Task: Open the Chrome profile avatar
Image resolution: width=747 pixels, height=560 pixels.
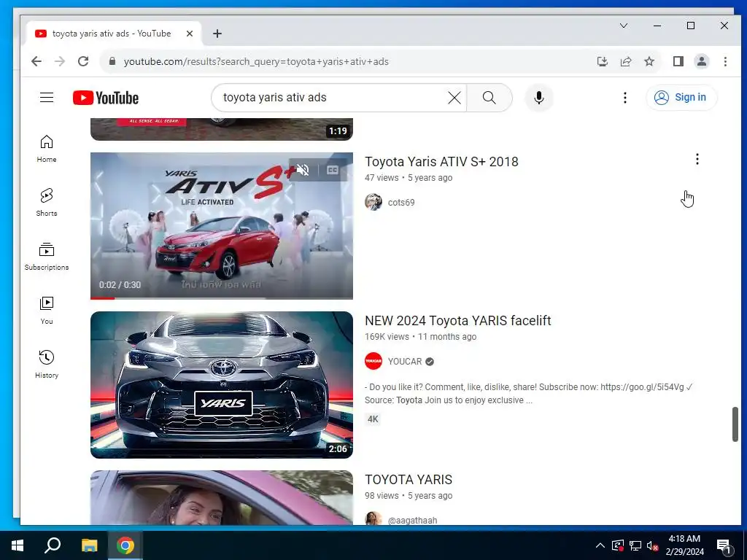Action: pyautogui.click(x=701, y=61)
